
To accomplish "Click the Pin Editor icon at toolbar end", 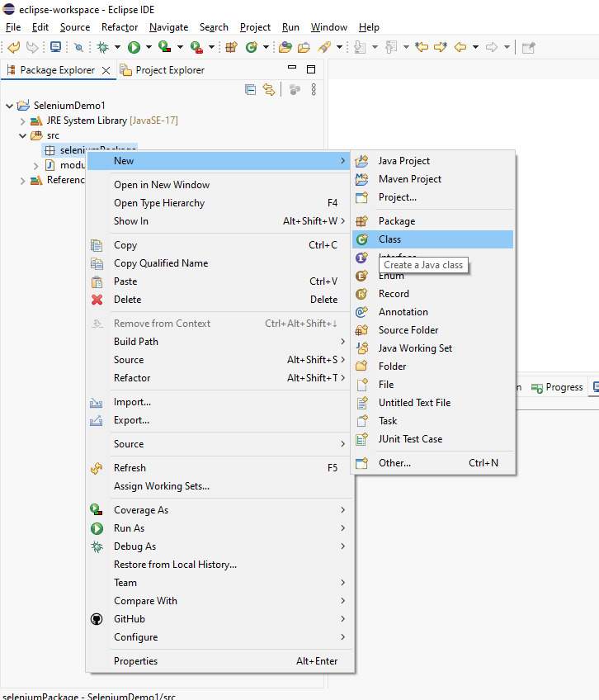I will click(x=529, y=47).
